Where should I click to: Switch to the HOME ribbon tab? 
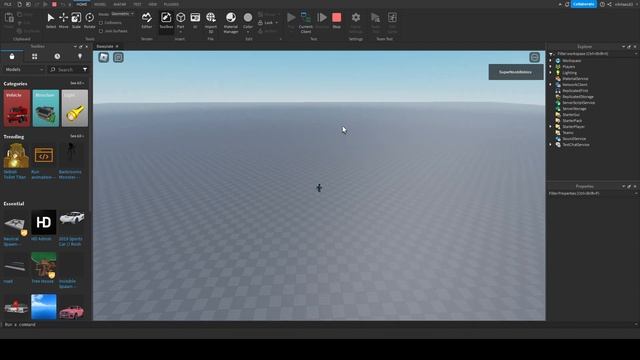[82, 4]
